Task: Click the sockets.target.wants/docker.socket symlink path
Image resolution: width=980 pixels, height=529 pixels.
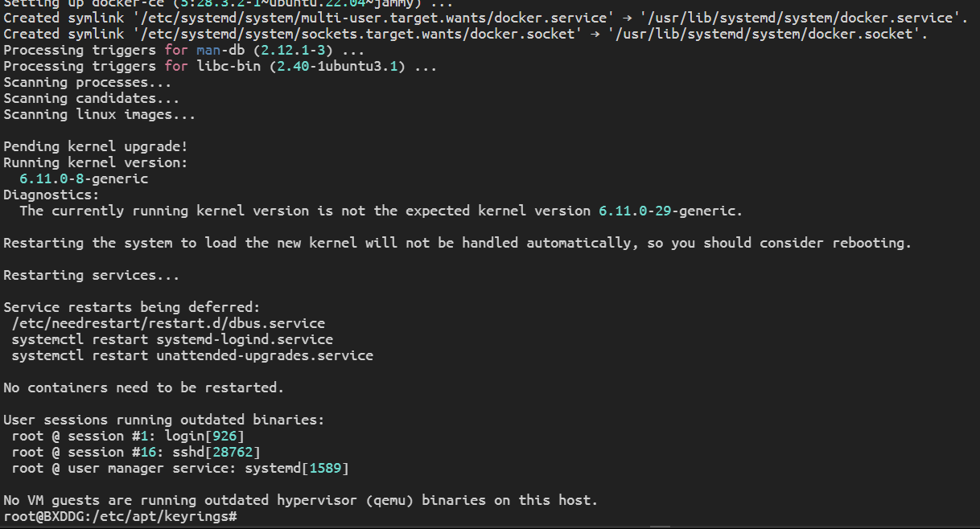Action: click(x=357, y=34)
